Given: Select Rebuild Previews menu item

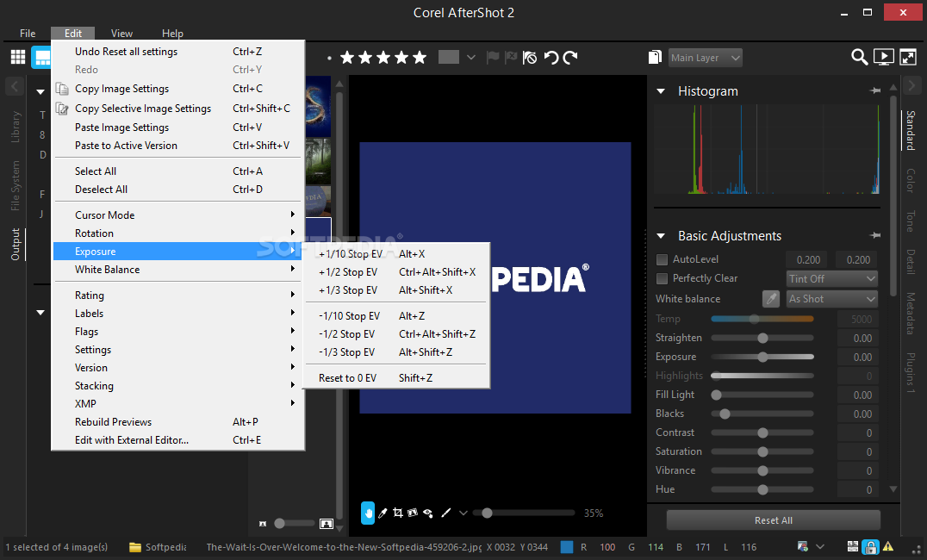Looking at the screenshot, I should click(x=177, y=422).
